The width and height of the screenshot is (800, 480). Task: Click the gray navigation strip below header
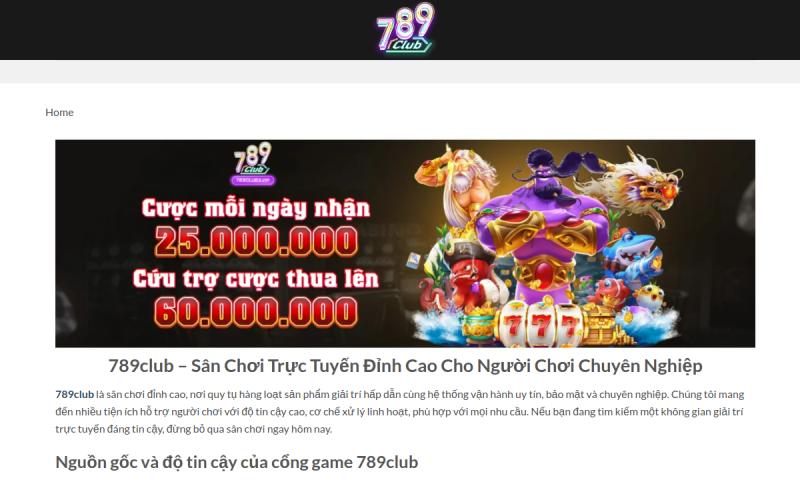point(400,71)
